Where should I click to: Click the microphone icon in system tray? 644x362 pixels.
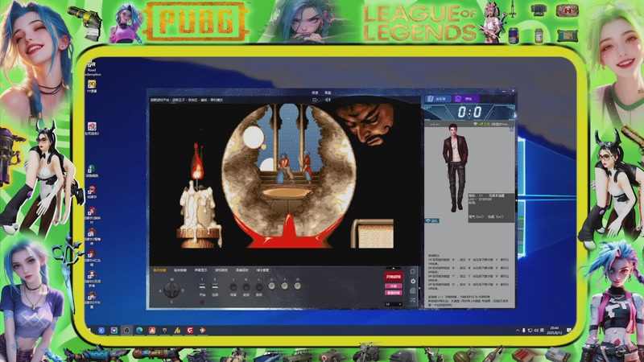[x=524, y=331]
